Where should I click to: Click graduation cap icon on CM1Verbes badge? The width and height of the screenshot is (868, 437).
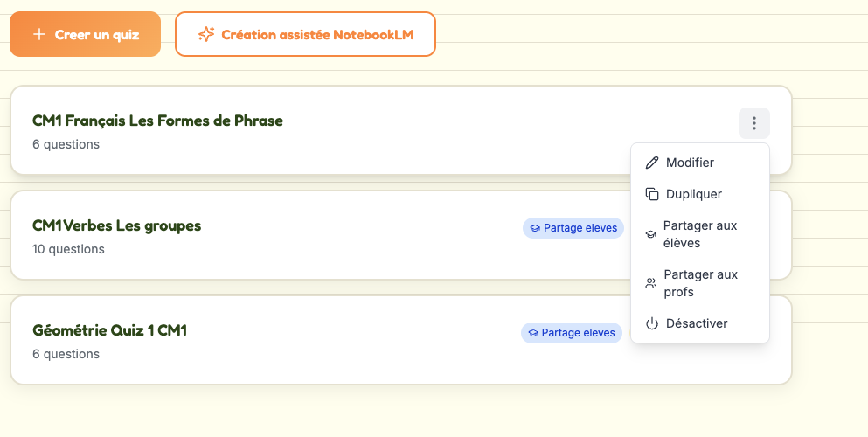tap(535, 228)
